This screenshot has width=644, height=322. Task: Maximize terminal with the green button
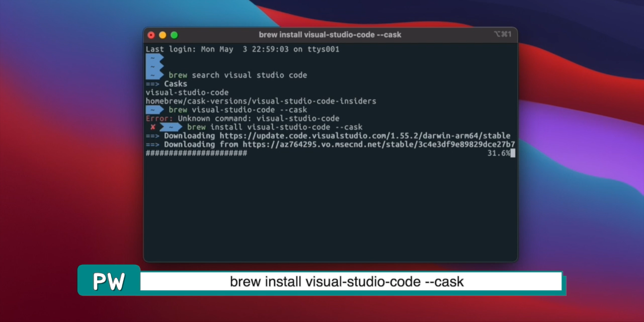coord(174,35)
